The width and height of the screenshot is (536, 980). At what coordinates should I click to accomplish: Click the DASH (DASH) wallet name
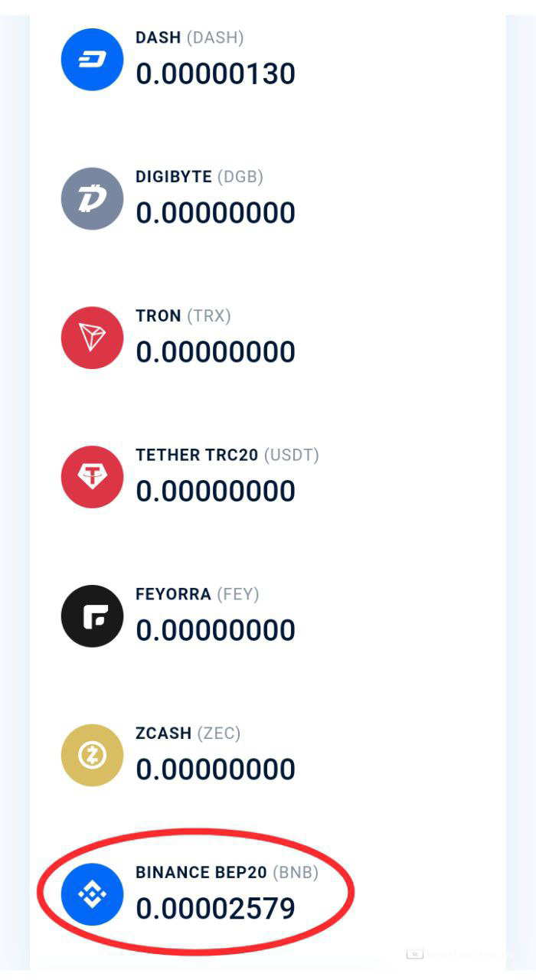click(x=189, y=38)
